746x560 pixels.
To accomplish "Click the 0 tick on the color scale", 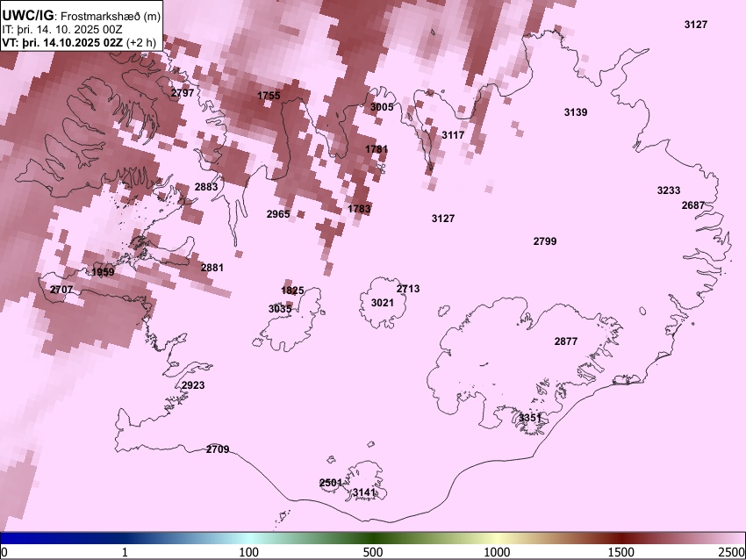I will click(4, 552).
